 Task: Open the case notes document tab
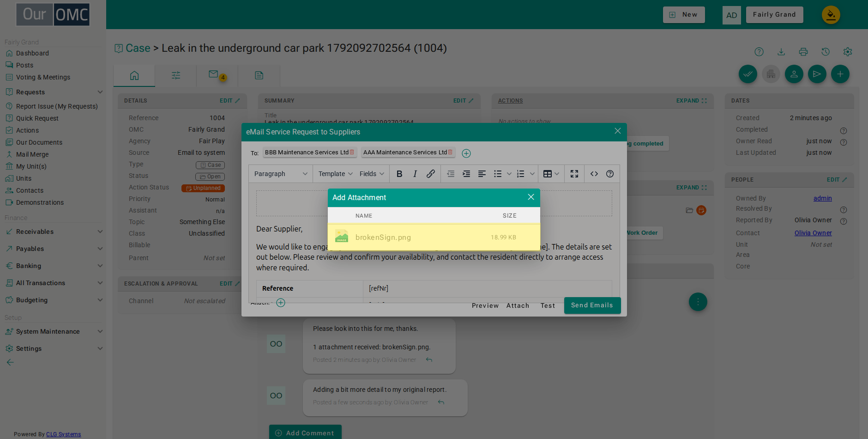point(259,75)
